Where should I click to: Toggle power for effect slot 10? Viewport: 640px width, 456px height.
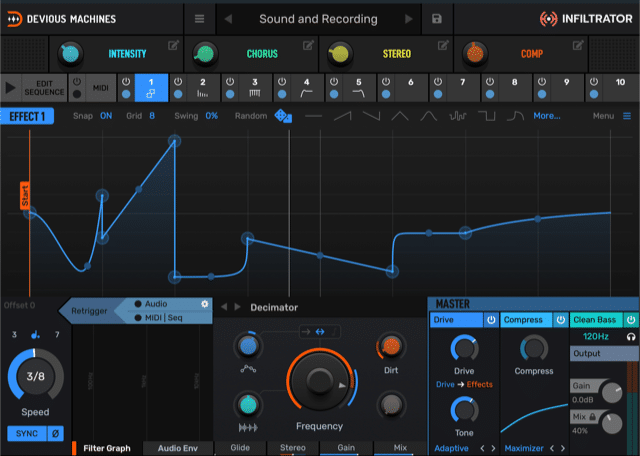pos(594,81)
